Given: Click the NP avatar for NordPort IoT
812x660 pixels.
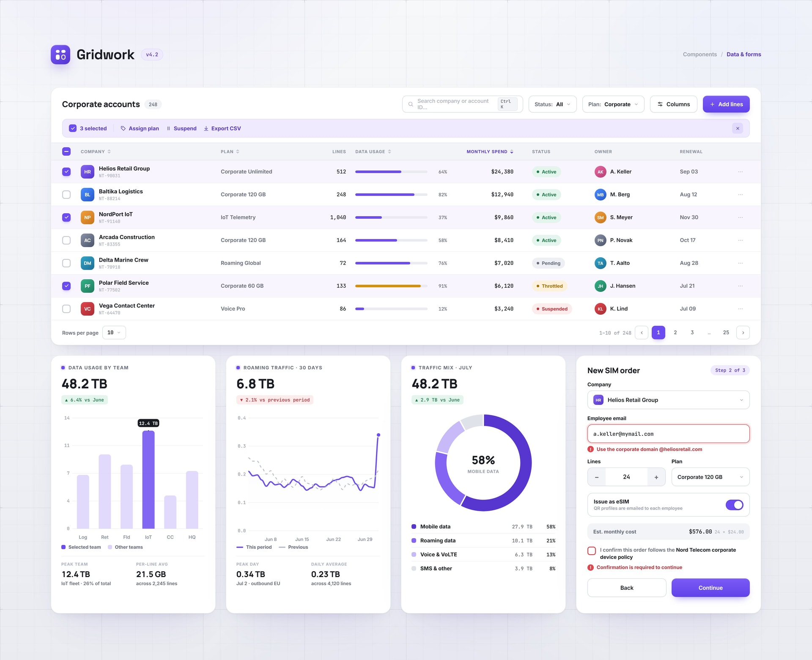Looking at the screenshot, I should click(x=88, y=217).
